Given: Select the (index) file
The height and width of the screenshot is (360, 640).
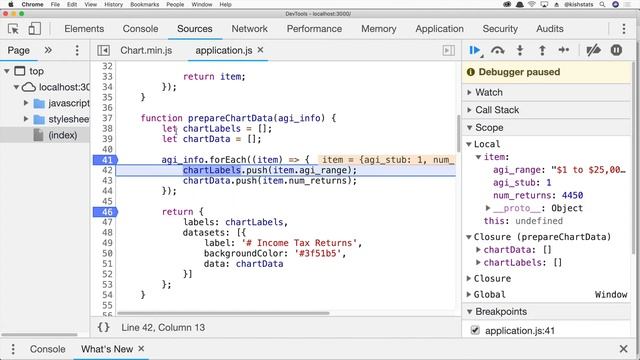Looking at the screenshot, I should [62, 135].
